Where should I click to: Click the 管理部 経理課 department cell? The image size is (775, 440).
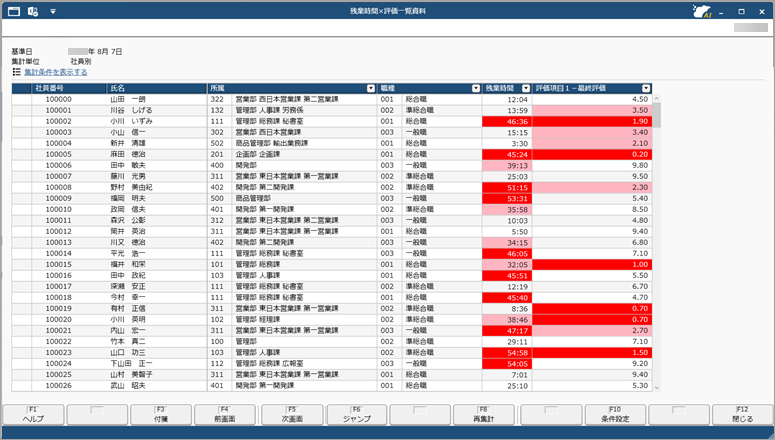(304, 319)
